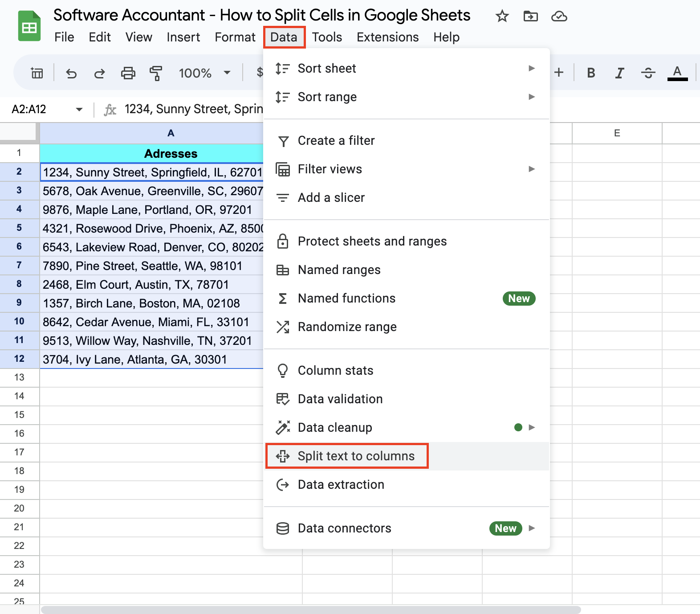The height and width of the screenshot is (614, 700).
Task: Select cell with 3704, Ivy Lane, Atlanta
Action: click(x=151, y=359)
